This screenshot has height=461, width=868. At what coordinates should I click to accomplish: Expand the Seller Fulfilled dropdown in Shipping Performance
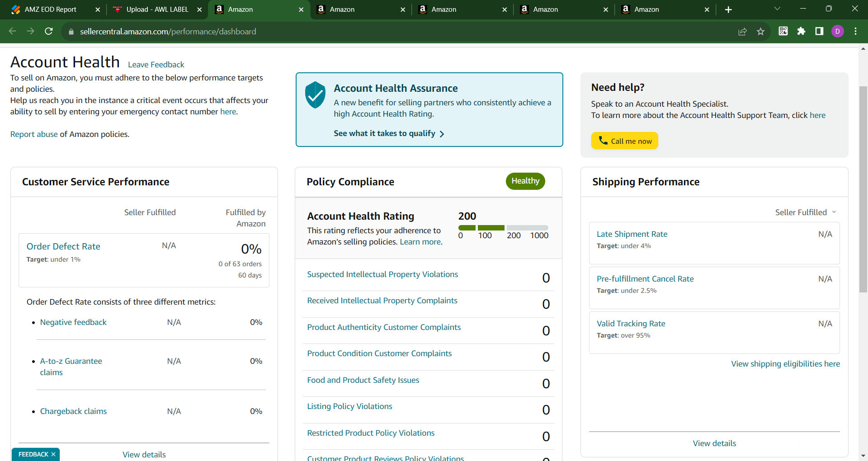pos(806,212)
